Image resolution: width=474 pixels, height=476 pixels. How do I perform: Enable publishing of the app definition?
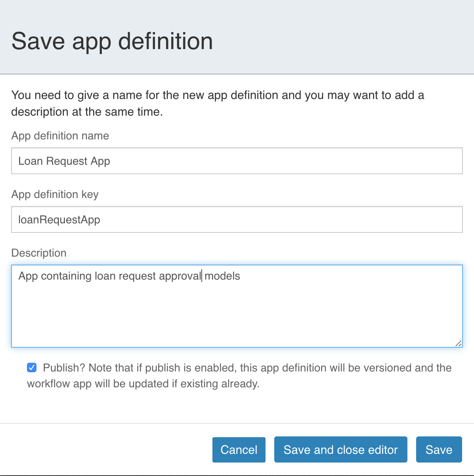click(x=31, y=367)
